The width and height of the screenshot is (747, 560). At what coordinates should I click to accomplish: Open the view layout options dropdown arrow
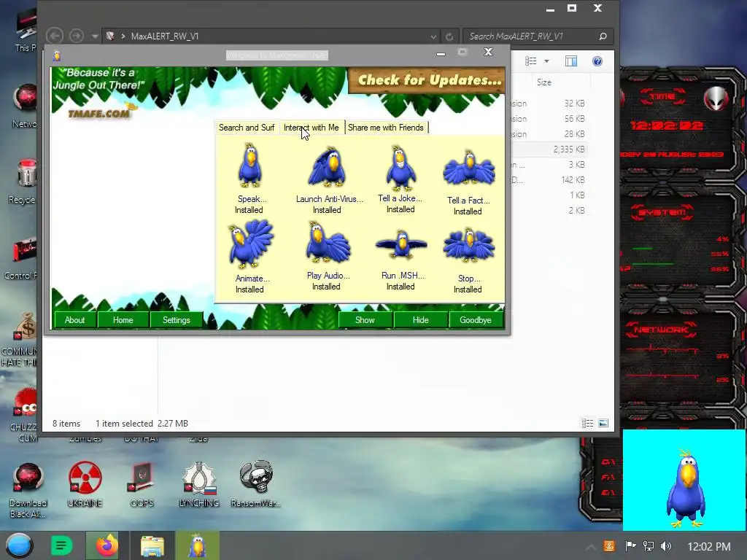pyautogui.click(x=547, y=61)
